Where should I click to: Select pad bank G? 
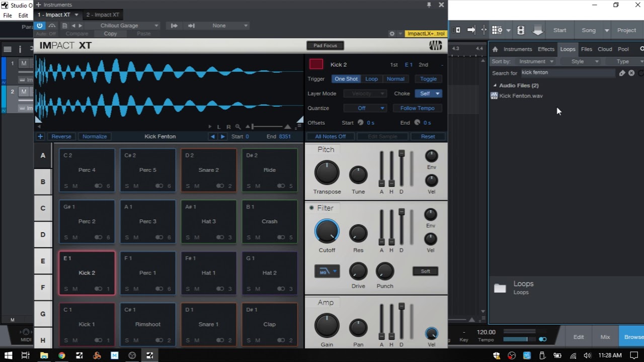coord(43,314)
